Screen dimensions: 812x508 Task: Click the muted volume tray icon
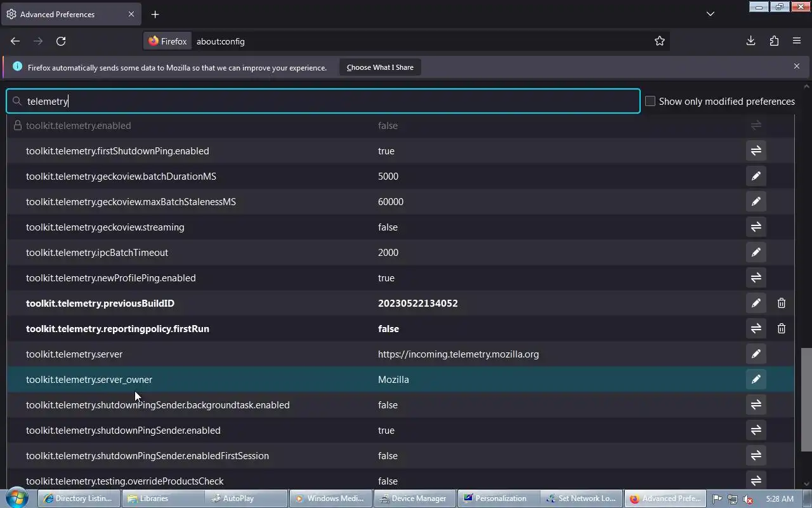[x=748, y=499]
